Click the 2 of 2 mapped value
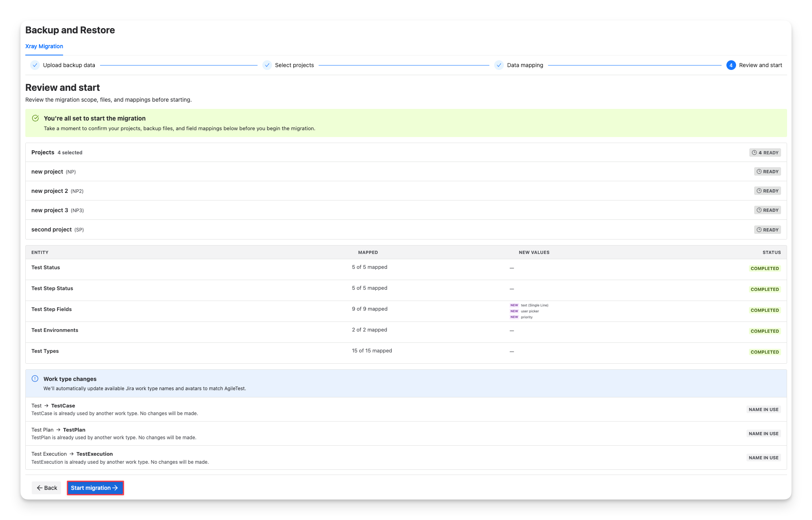The image size is (812, 520). coord(370,330)
